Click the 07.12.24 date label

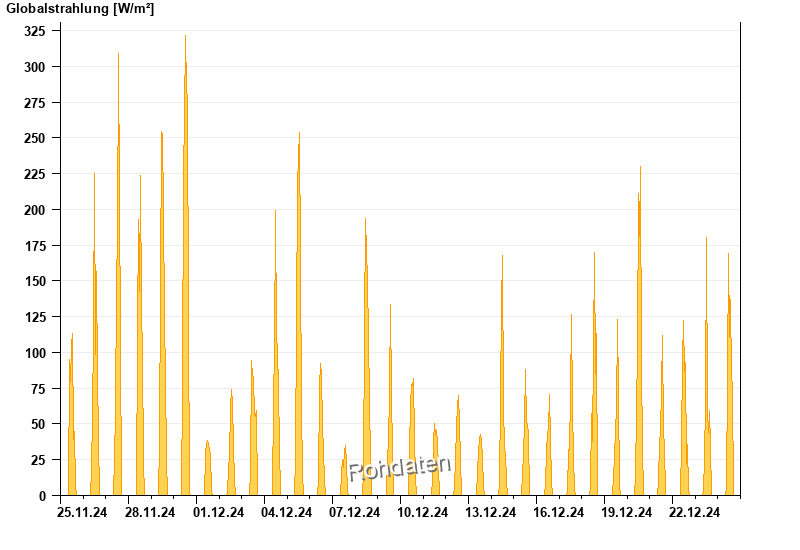click(355, 512)
